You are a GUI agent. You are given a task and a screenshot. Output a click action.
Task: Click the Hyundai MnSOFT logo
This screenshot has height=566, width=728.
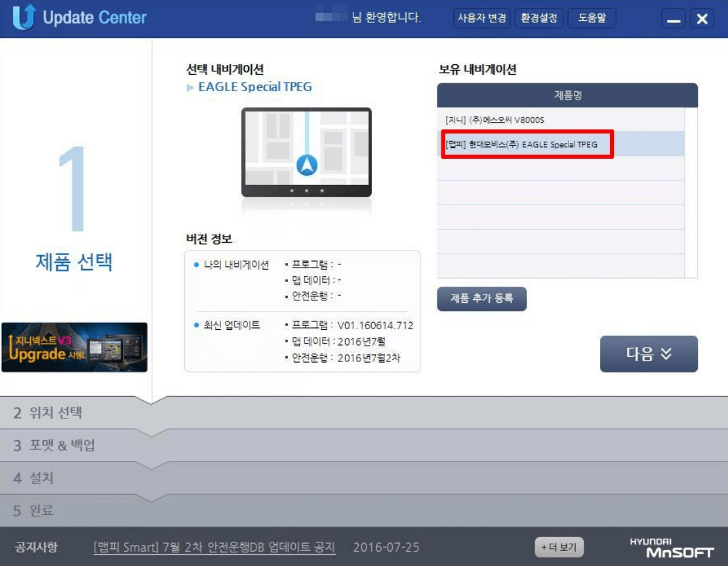tap(672, 548)
